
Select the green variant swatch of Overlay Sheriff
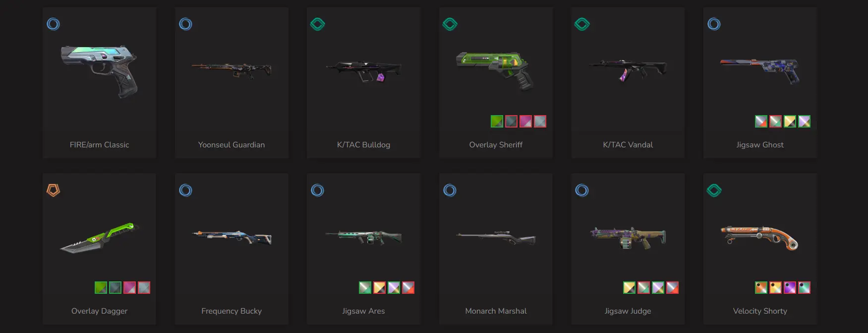[497, 121]
